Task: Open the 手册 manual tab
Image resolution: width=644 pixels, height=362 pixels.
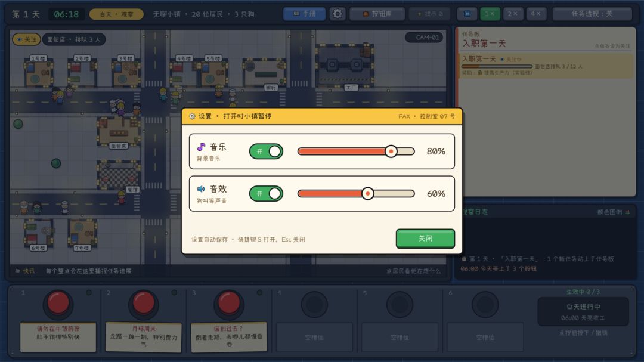Action: 304,14
